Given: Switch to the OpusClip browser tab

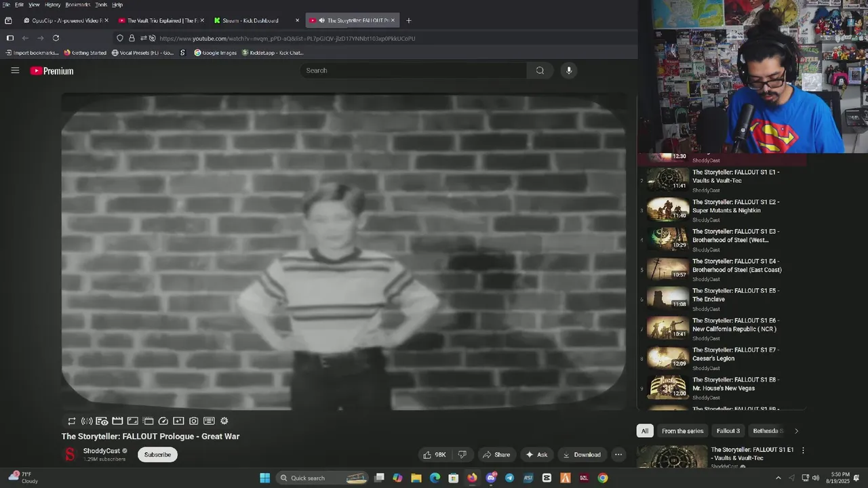Looking at the screenshot, I should pyautogui.click(x=66, y=20).
